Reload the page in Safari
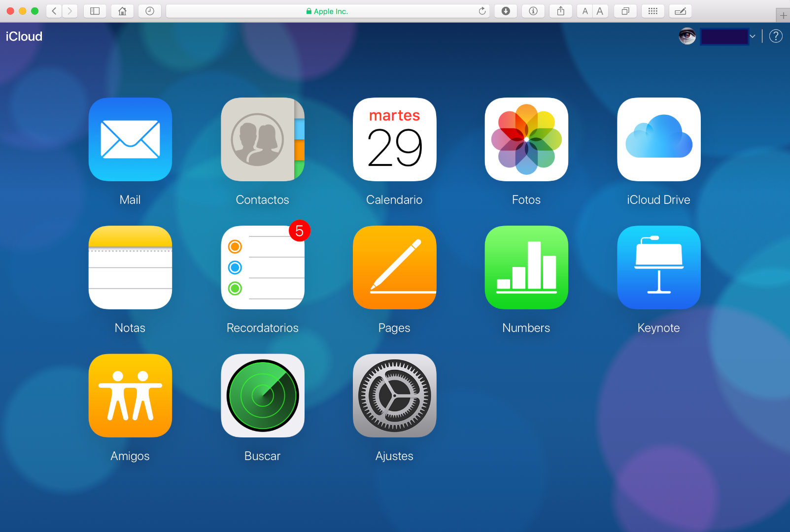The width and height of the screenshot is (790, 532). [x=482, y=11]
